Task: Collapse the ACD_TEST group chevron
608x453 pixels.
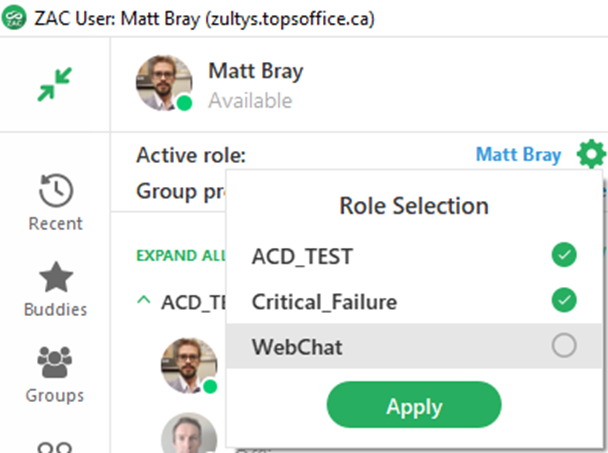Action: (144, 301)
